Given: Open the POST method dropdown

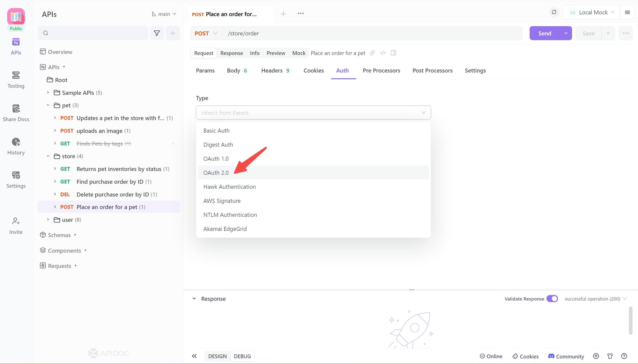Looking at the screenshot, I should click(x=206, y=33).
